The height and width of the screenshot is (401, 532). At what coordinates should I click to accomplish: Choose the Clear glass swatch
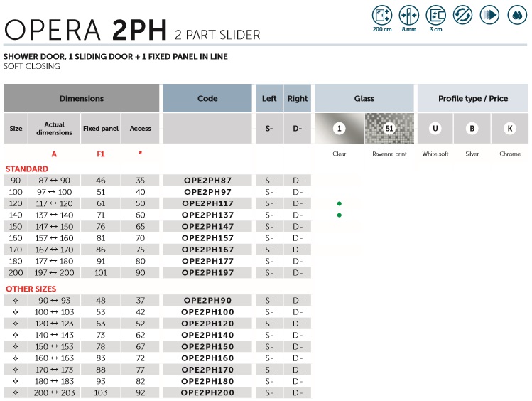coord(339,129)
